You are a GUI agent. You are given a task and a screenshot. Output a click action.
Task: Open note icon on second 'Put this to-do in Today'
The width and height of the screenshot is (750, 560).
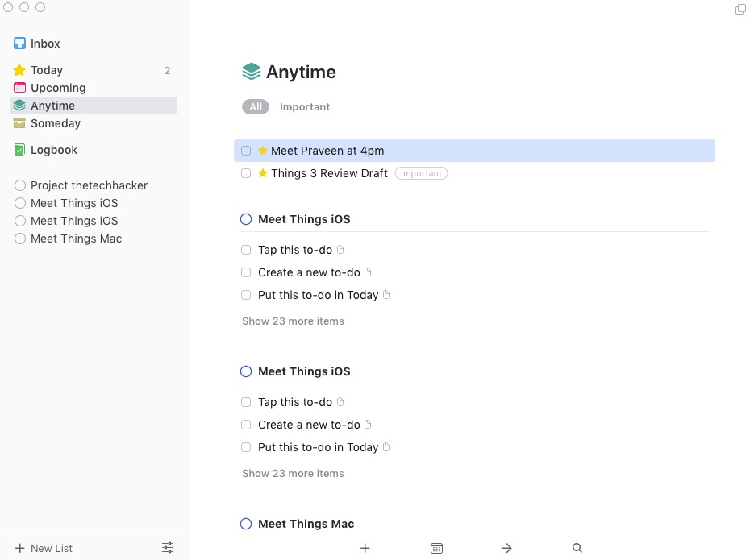coord(386,446)
